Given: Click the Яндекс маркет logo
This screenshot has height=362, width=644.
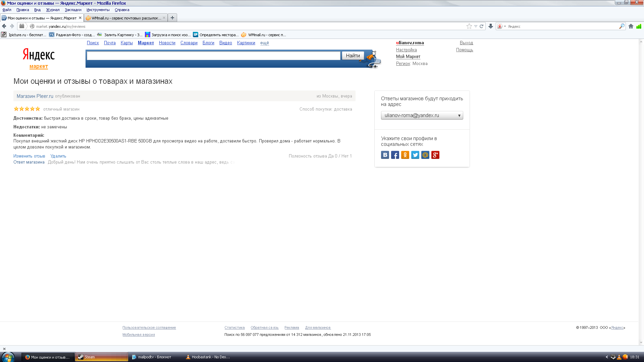Looking at the screenshot, I should (39, 59).
